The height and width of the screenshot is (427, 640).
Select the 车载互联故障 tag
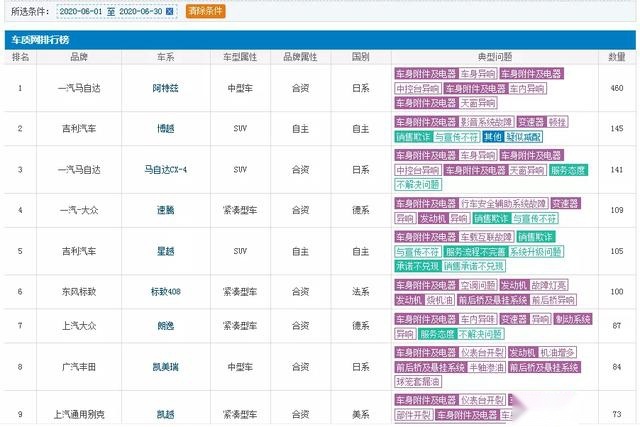(486, 237)
